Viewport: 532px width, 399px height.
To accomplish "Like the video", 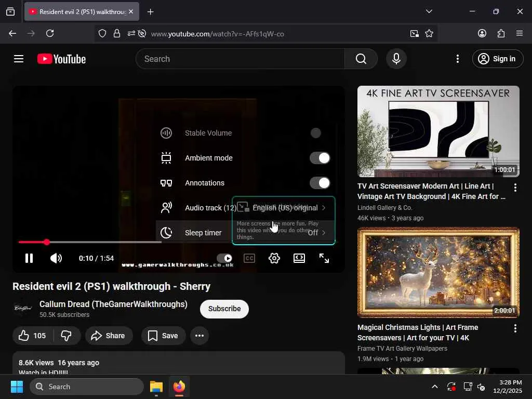I will [32, 336].
